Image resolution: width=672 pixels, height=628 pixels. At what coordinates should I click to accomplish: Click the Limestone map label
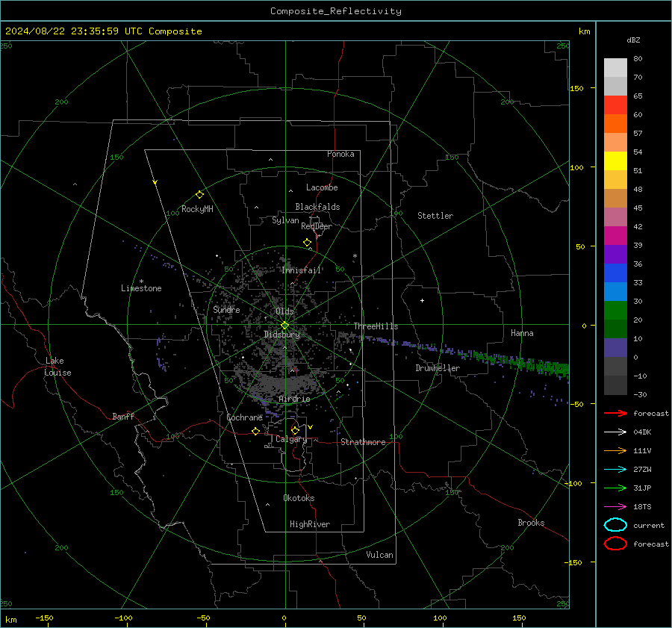pos(141,288)
